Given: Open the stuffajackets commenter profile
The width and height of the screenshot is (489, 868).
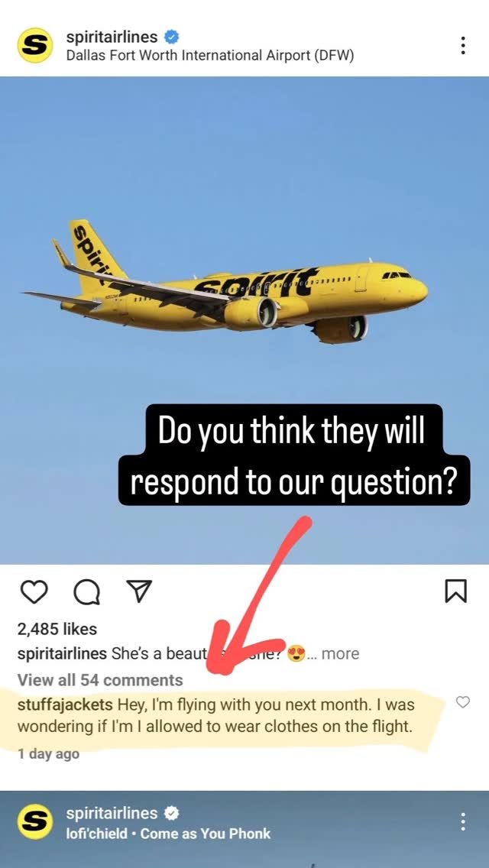Looking at the screenshot, I should (x=66, y=705).
